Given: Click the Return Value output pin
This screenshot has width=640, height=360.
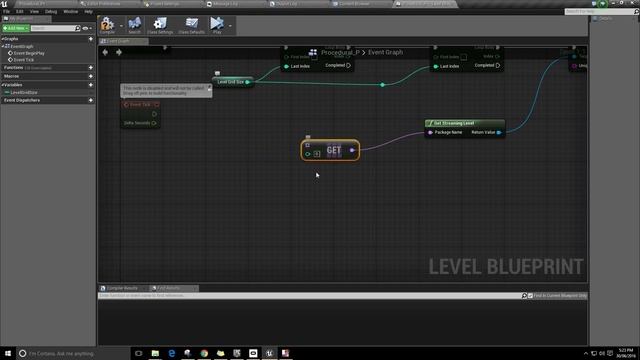Looking at the screenshot, I should coord(499,132).
